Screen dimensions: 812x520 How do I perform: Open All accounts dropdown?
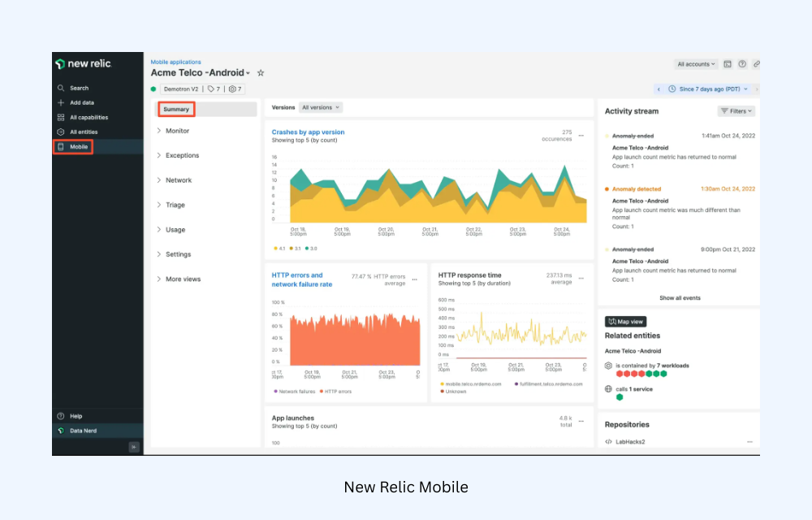coord(696,64)
